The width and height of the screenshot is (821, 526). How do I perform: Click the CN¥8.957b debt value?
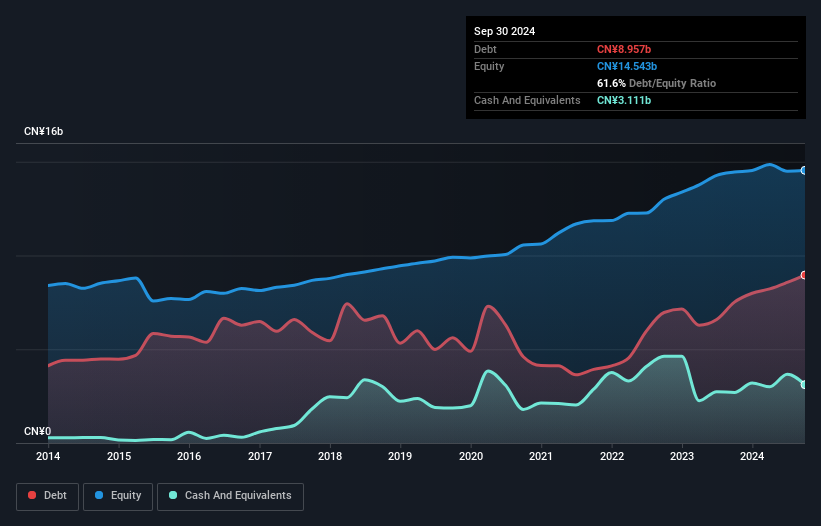pos(624,49)
